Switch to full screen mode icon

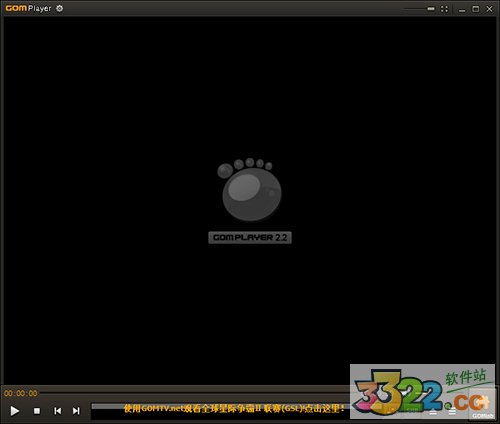click(x=444, y=9)
